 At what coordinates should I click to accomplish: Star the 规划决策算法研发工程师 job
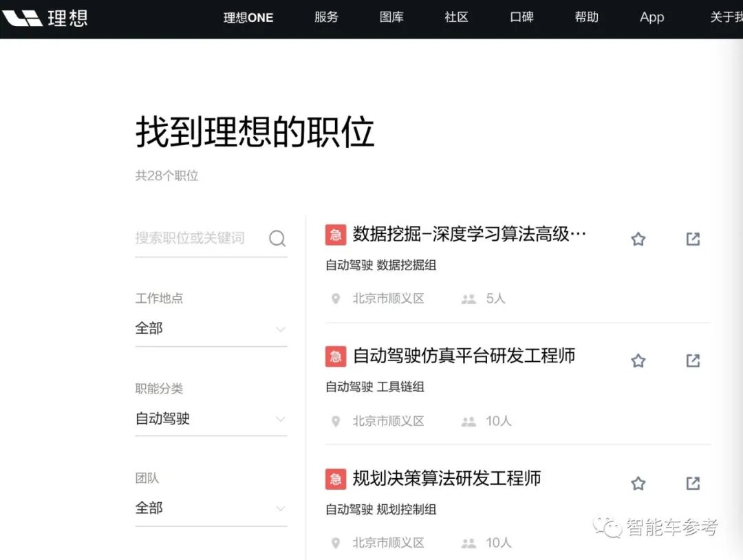pyautogui.click(x=638, y=483)
